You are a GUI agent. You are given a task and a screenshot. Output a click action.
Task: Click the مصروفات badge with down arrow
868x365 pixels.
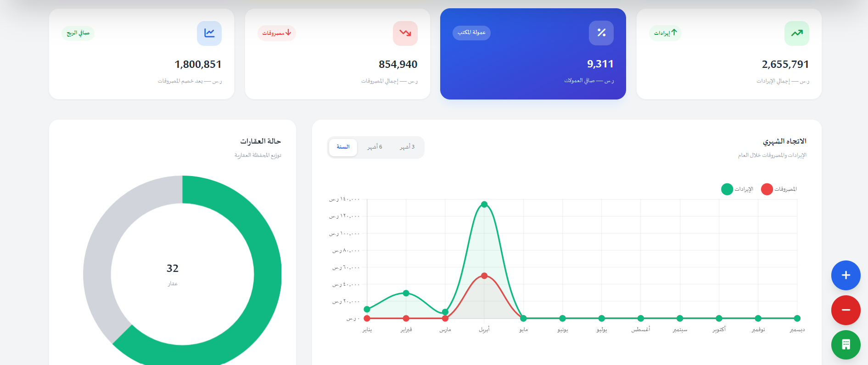coord(276,33)
